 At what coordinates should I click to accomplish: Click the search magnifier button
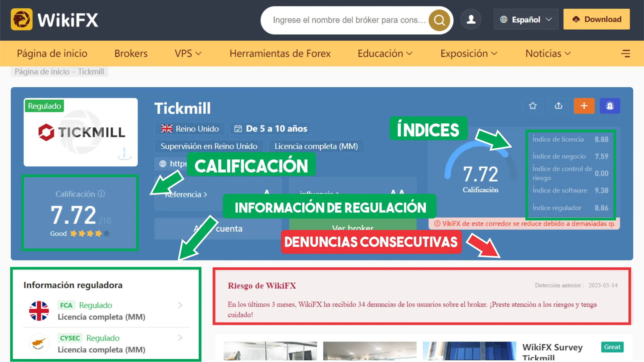point(439,20)
